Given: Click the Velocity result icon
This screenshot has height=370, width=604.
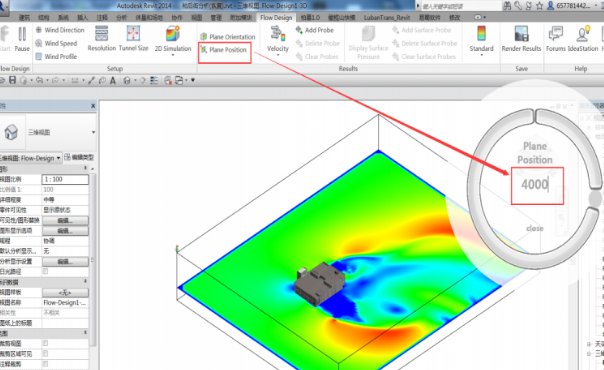Looking at the screenshot, I should 278,33.
